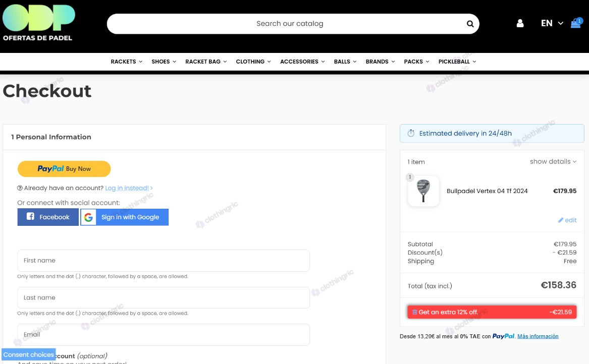Open Más información PayPal link

538,336
